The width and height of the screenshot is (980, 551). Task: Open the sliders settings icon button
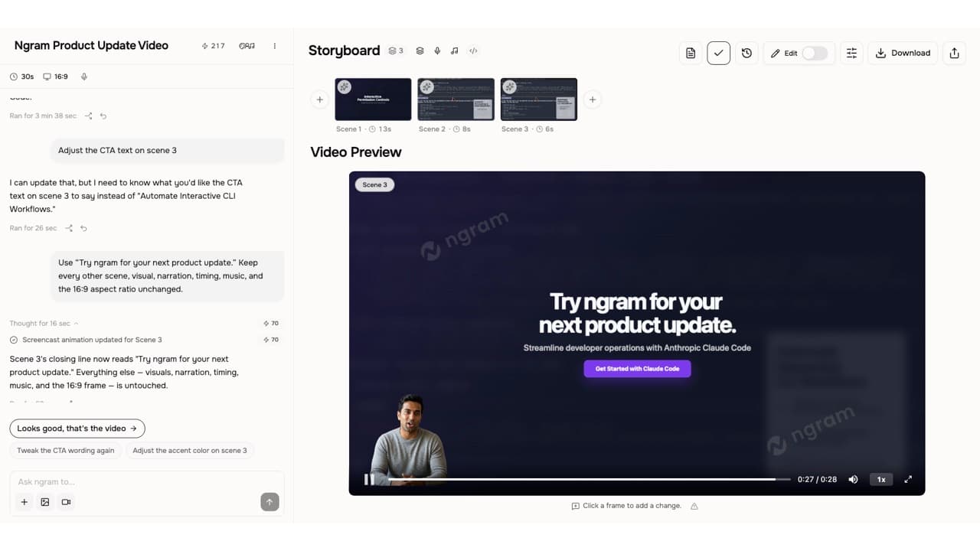[851, 53]
